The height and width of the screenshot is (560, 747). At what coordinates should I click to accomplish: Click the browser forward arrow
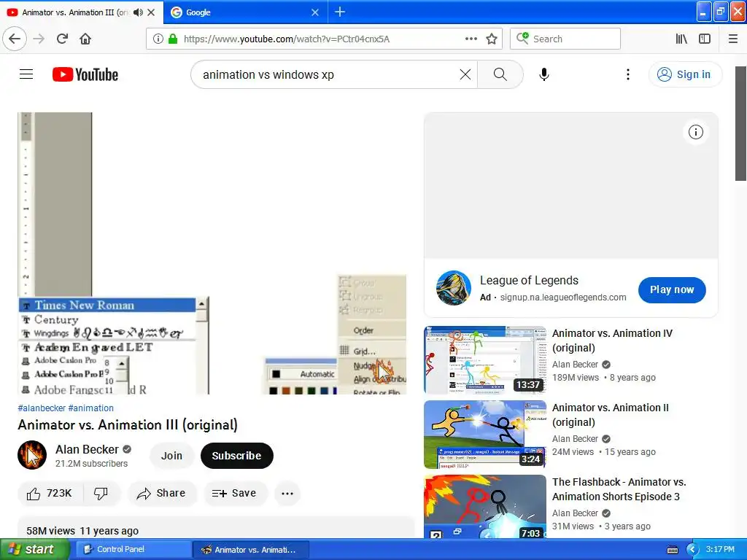point(39,39)
